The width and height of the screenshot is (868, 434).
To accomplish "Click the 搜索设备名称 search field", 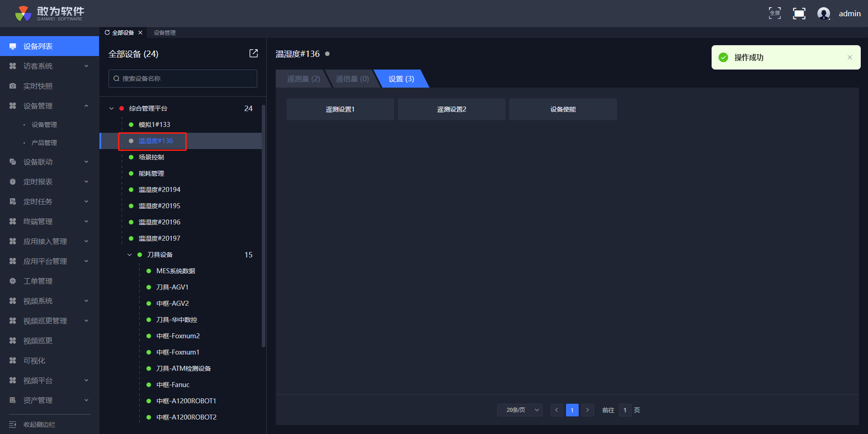I will pos(183,79).
